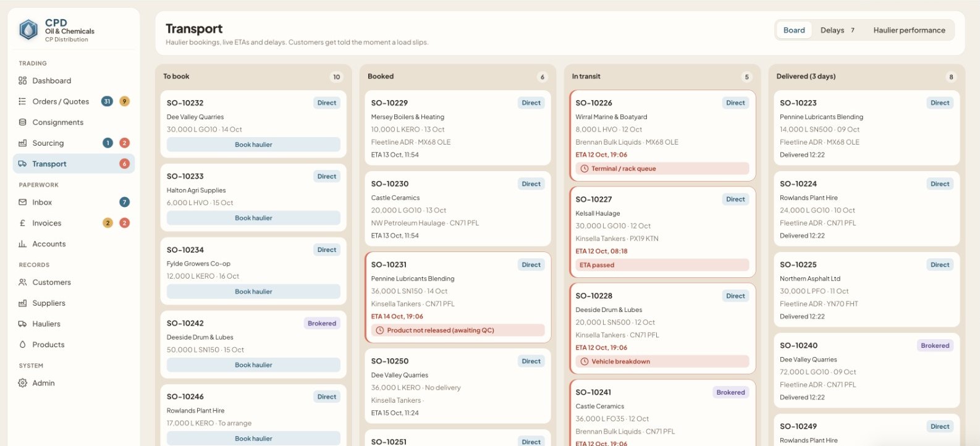The height and width of the screenshot is (446, 980).
Task: Open Dashboard in the sidebar
Action: click(74, 80)
